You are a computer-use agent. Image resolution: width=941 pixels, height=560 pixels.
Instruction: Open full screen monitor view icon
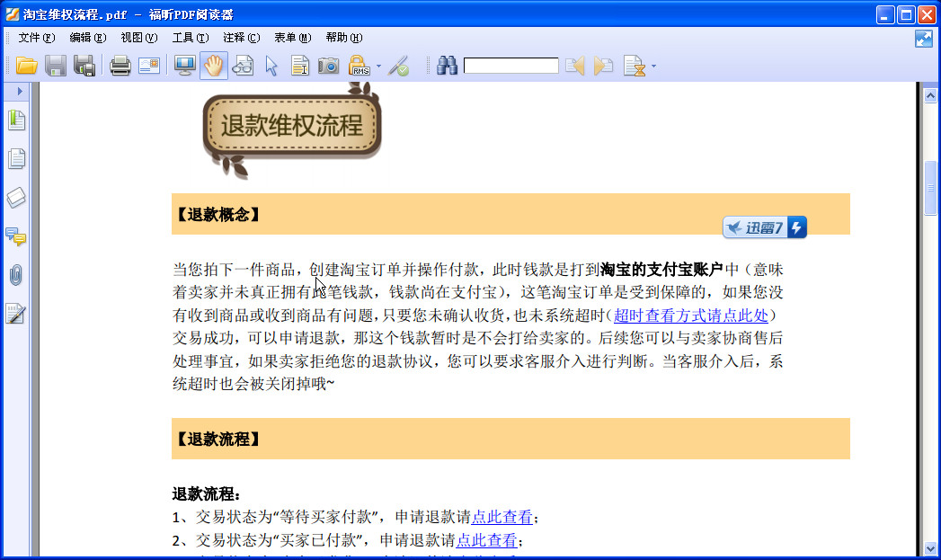184,66
